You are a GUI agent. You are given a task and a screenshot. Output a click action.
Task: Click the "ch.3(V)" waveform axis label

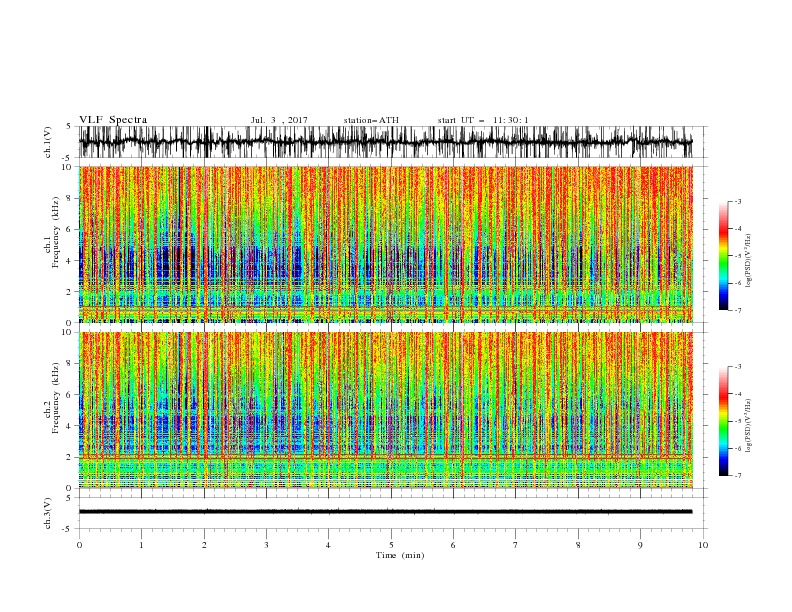48,513
